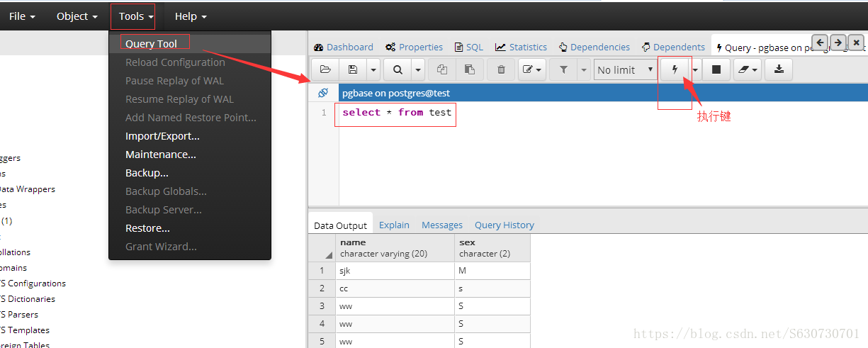The height and width of the screenshot is (348, 868).
Task: Open the Save options dropdown arrow
Action: (x=373, y=69)
